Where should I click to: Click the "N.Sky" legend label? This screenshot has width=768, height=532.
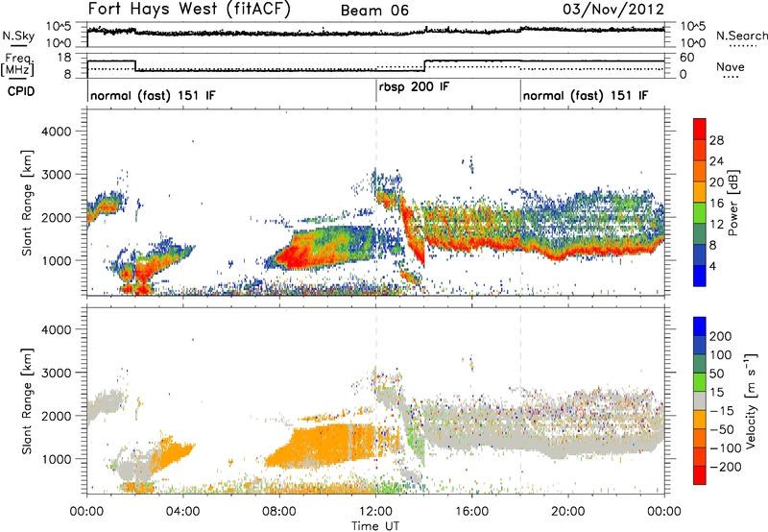click(x=18, y=36)
